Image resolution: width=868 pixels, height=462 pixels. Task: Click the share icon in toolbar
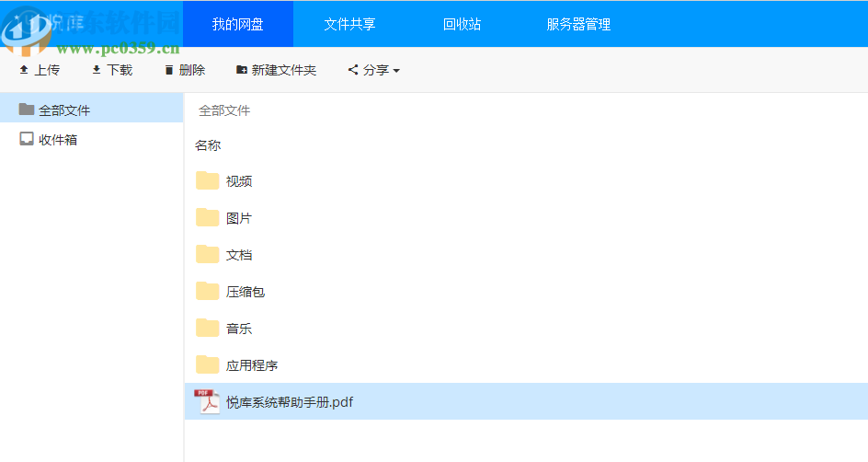(x=353, y=70)
